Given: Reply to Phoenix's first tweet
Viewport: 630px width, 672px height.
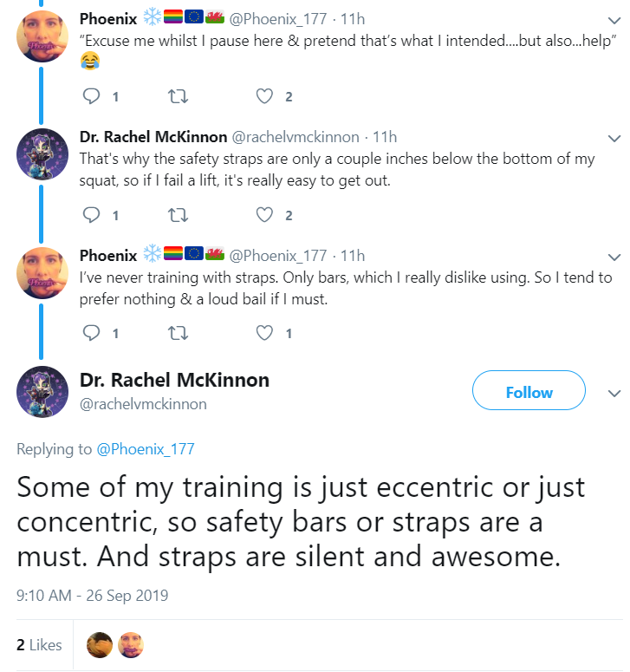Looking at the screenshot, I should coord(91,96).
